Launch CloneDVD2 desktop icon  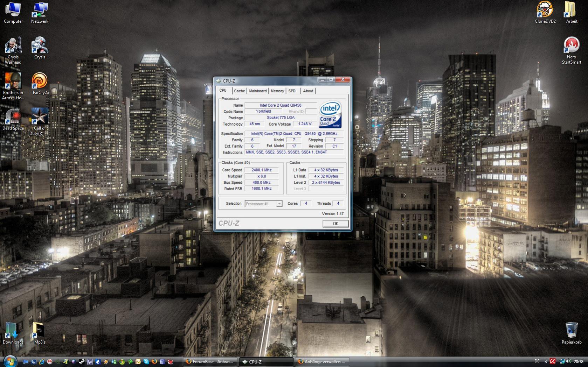point(545,13)
